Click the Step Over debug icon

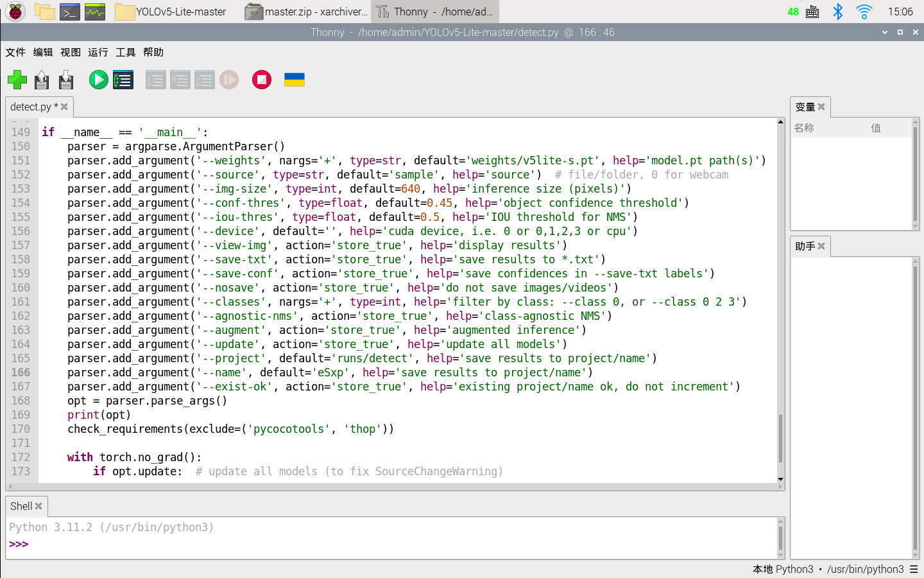tap(155, 80)
